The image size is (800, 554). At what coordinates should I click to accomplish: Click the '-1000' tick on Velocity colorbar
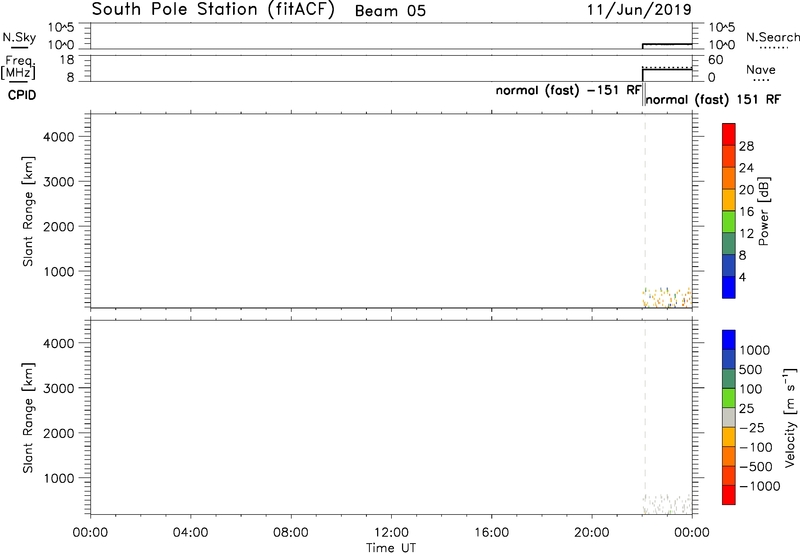759,486
